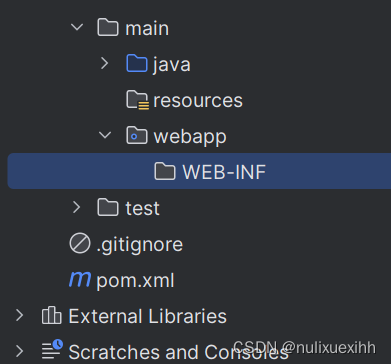The height and width of the screenshot is (364, 391).
Task: Click the resources folder icon
Action: [x=137, y=100]
